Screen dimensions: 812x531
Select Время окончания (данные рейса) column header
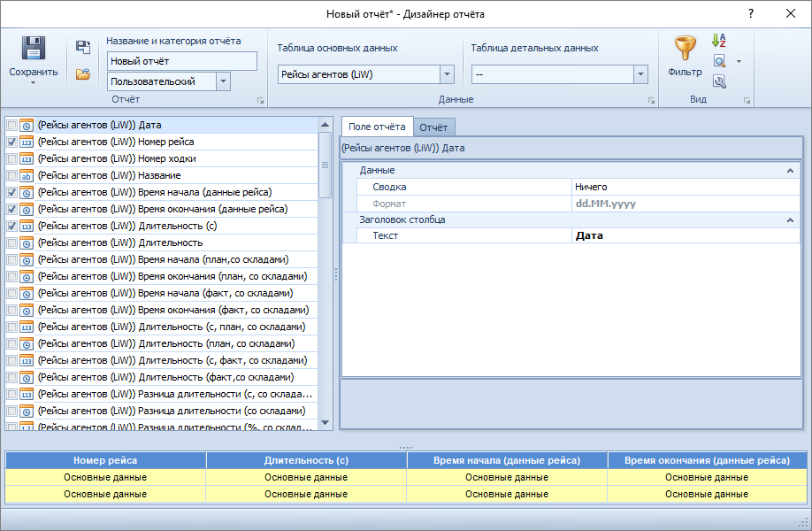click(707, 460)
